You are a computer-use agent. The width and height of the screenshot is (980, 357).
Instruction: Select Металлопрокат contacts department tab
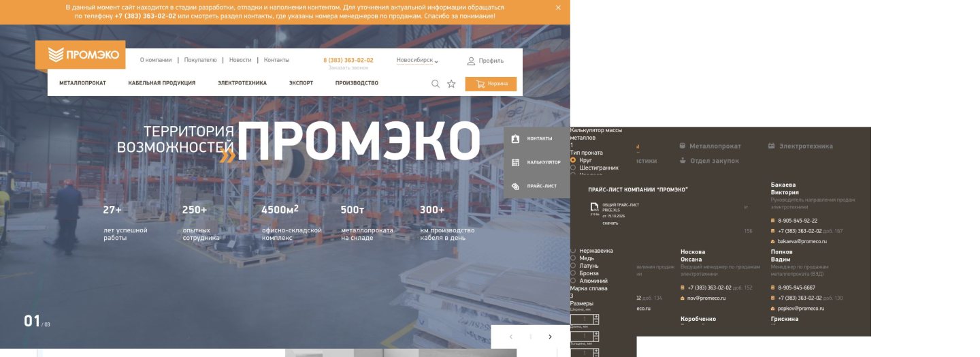[x=710, y=146]
